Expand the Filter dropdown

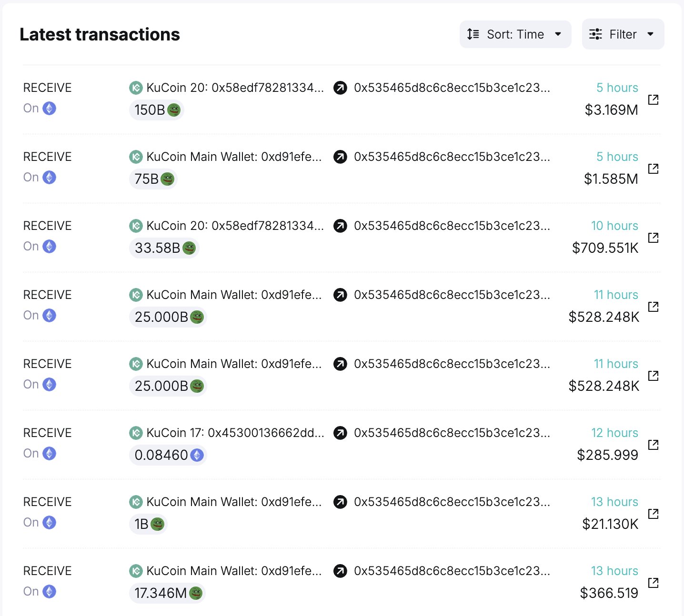[x=623, y=34]
